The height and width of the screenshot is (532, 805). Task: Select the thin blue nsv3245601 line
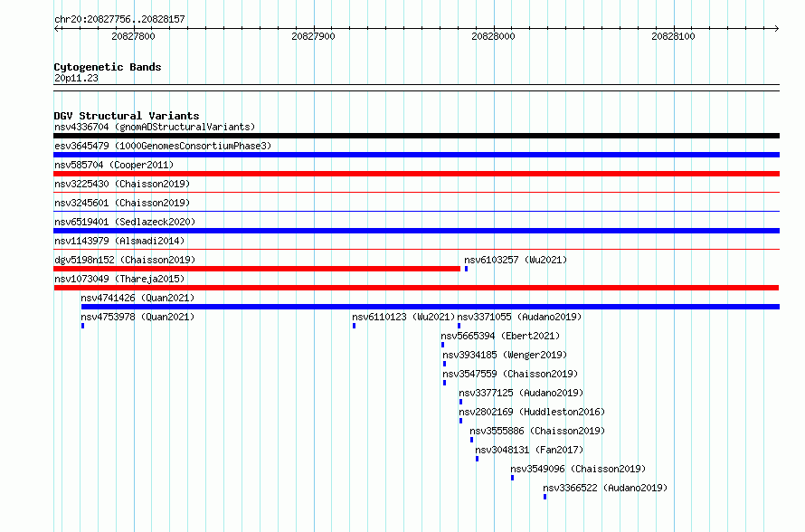[x=416, y=211]
